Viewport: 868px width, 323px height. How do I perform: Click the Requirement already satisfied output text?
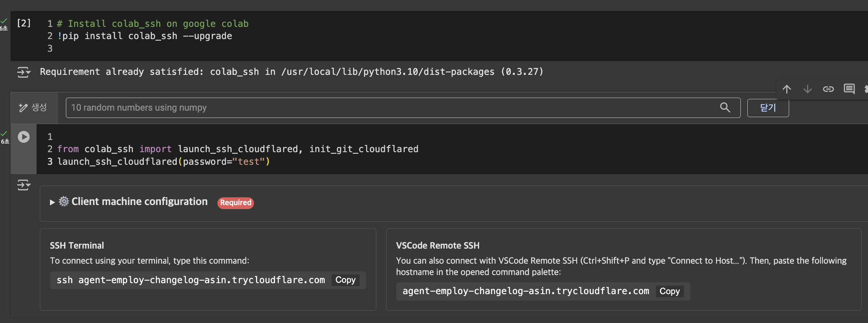292,72
